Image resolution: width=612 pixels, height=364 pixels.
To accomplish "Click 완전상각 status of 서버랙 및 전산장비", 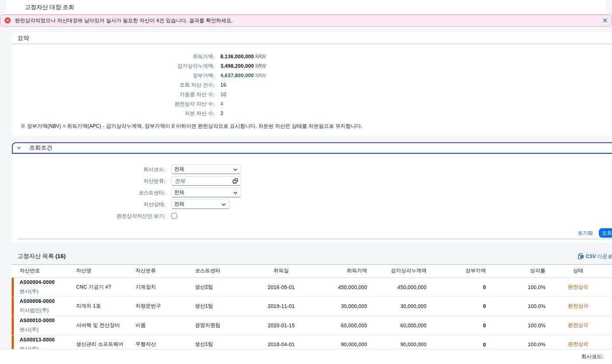I will coord(578,326).
